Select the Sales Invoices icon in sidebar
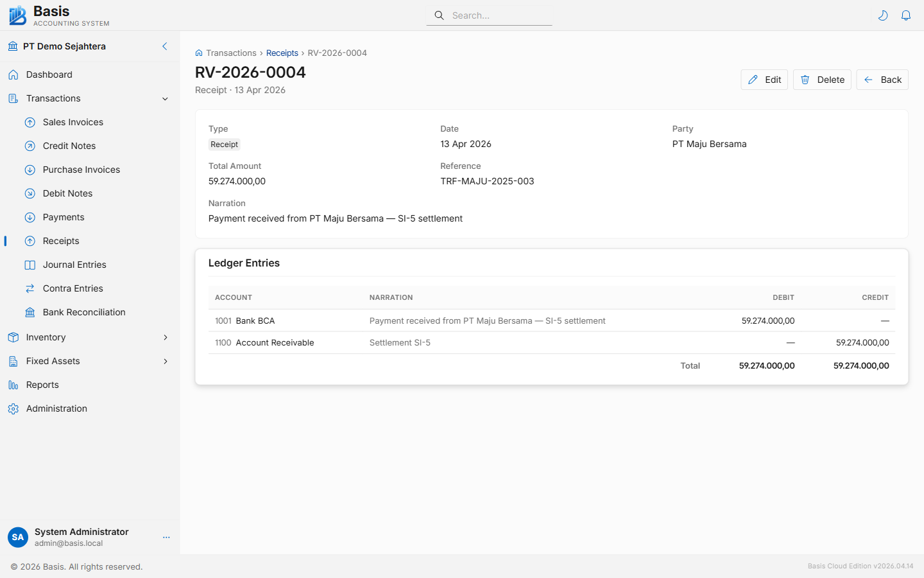 click(30, 122)
